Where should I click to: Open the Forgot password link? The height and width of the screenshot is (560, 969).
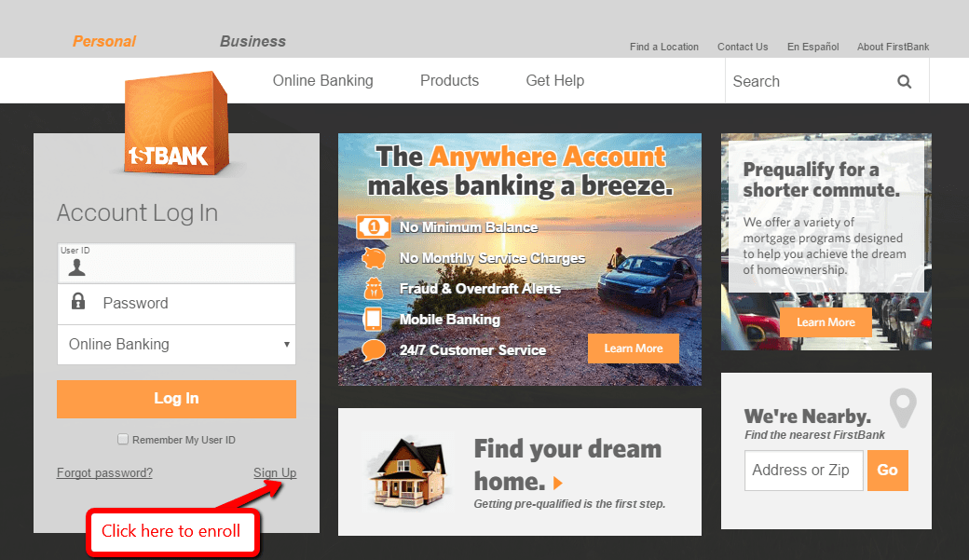(x=104, y=472)
